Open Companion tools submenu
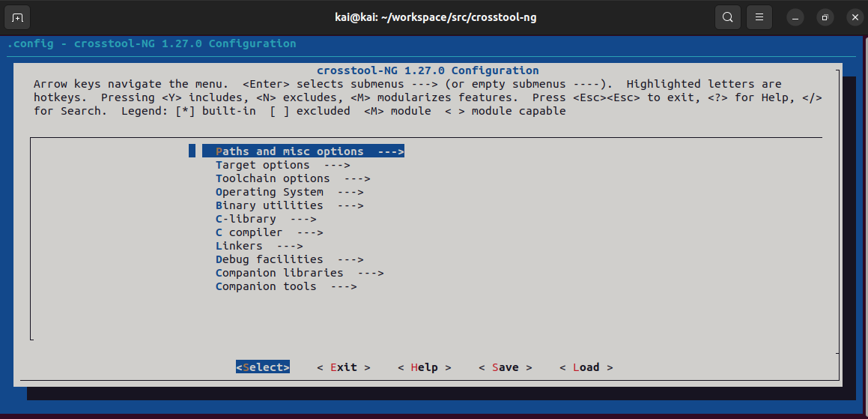The height and width of the screenshot is (419, 868). (x=286, y=286)
